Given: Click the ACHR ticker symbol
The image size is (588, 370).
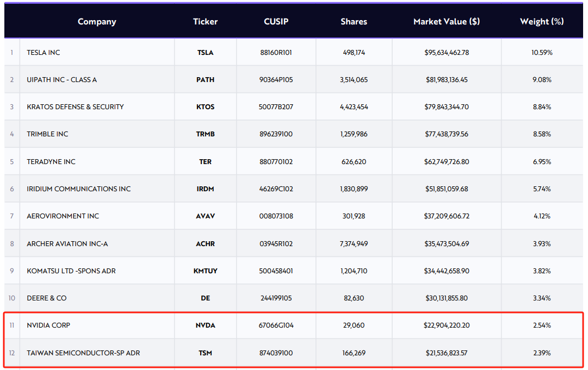Looking at the screenshot, I should 205,244.
